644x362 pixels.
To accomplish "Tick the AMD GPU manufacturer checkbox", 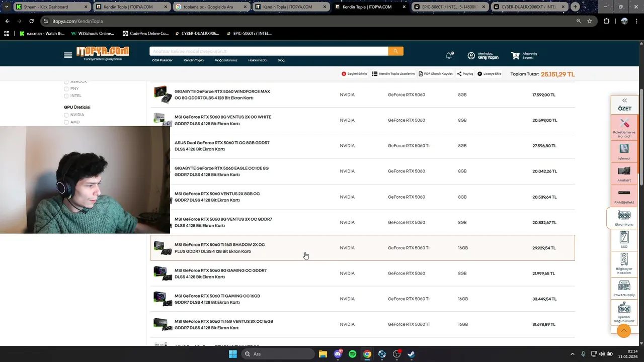I will click(x=66, y=122).
